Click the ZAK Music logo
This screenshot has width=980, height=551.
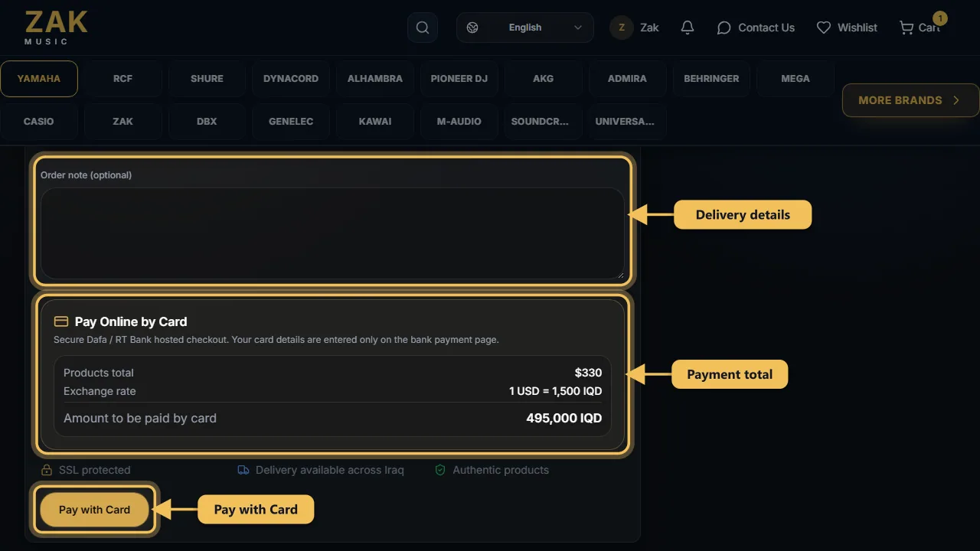click(56, 28)
